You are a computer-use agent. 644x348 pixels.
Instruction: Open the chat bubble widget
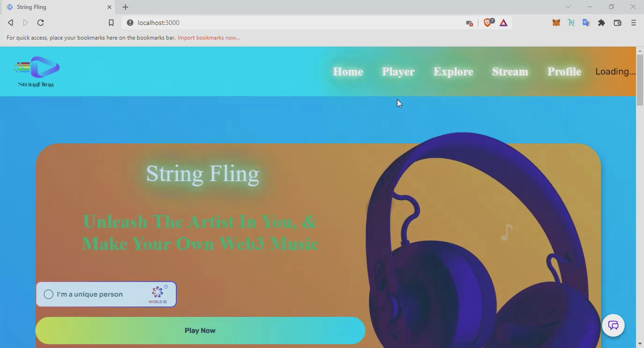click(x=613, y=326)
